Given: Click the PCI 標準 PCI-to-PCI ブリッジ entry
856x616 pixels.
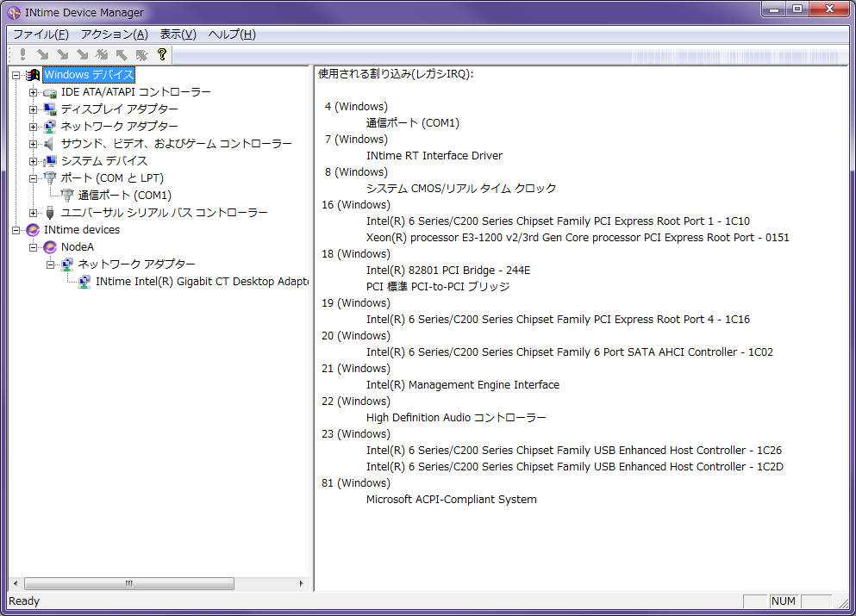Looking at the screenshot, I should 438,286.
